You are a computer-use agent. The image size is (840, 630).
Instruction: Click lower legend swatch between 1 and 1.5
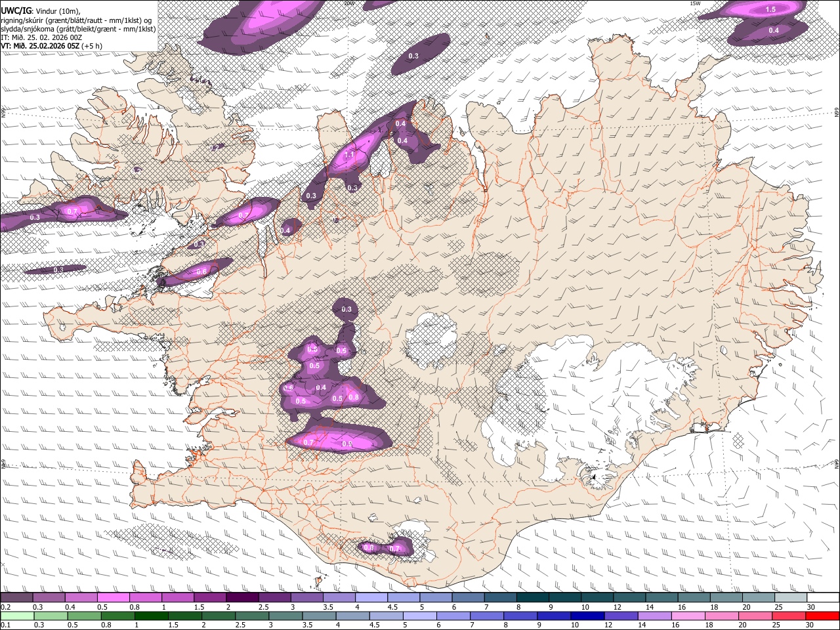coord(152,616)
